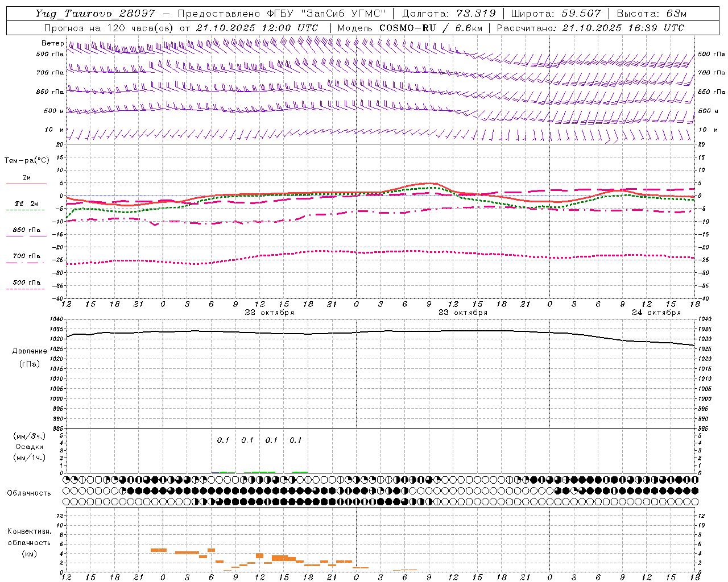Viewport: 728px width, 582px height.
Task: Click the (км) convective height unit label
Action: click(29, 553)
